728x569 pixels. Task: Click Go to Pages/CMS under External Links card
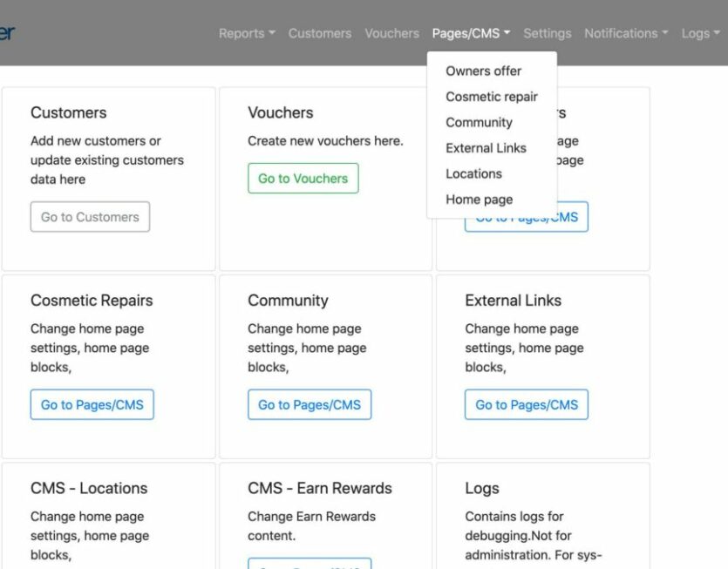coord(527,404)
